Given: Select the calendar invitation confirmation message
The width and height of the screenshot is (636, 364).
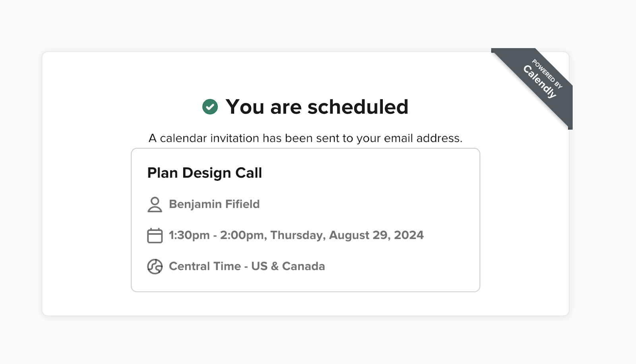Looking at the screenshot, I should 305,138.
